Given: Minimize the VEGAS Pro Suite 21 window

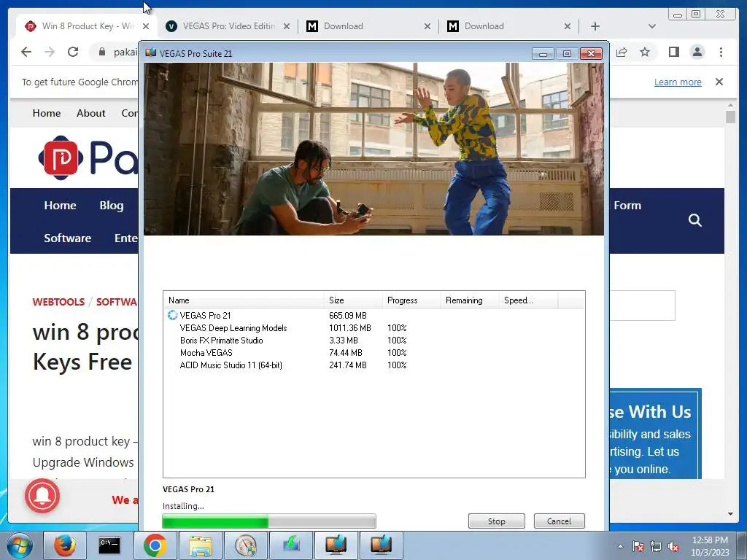Looking at the screenshot, I should point(543,53).
